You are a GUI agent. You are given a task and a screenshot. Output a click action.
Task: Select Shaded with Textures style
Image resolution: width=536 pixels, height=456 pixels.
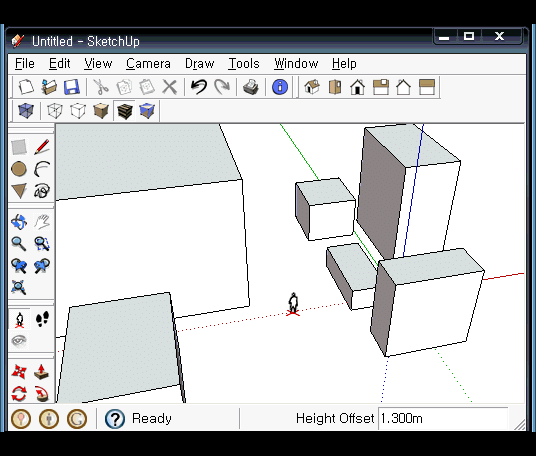(x=124, y=111)
